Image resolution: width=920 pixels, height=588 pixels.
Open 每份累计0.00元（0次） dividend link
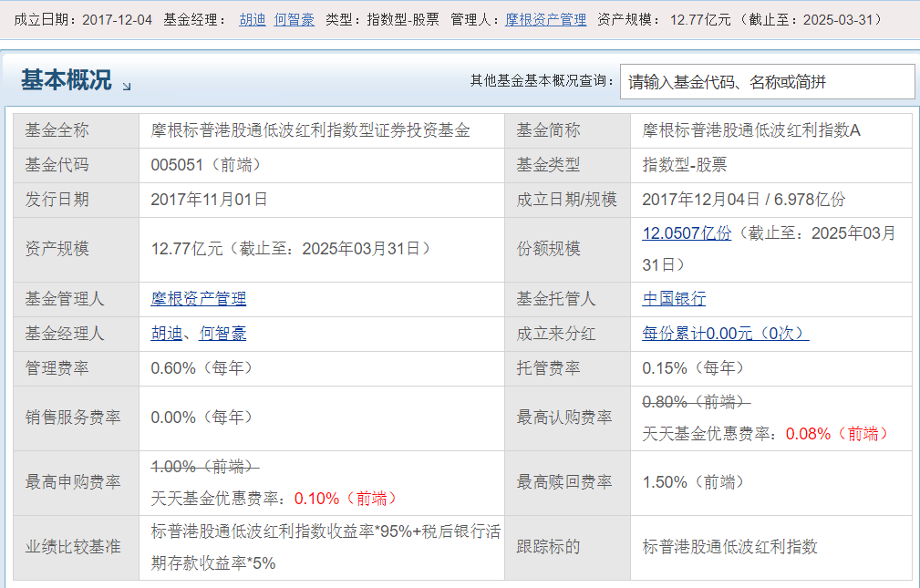pyautogui.click(x=725, y=334)
